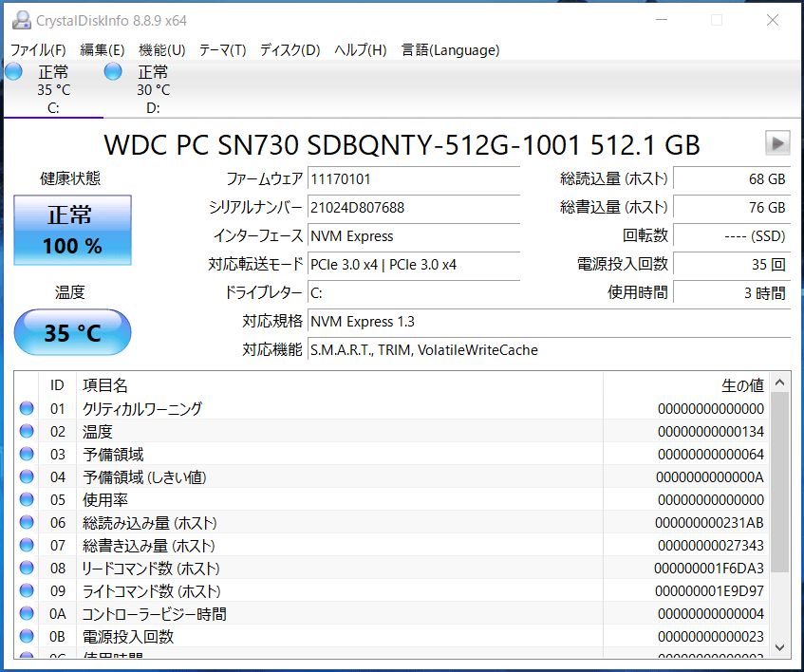Click power on hours value 3 時間
Viewport: 804px width, 672px height.
[x=732, y=293]
